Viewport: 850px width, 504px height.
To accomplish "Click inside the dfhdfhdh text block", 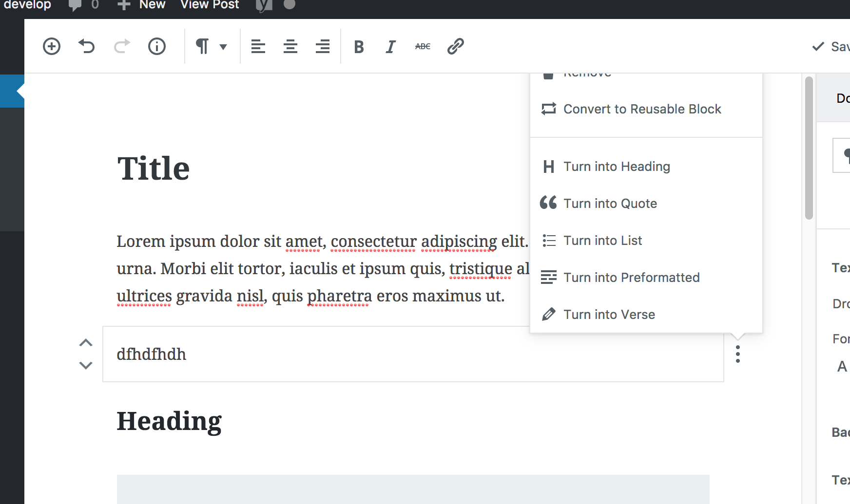I will (292, 355).
